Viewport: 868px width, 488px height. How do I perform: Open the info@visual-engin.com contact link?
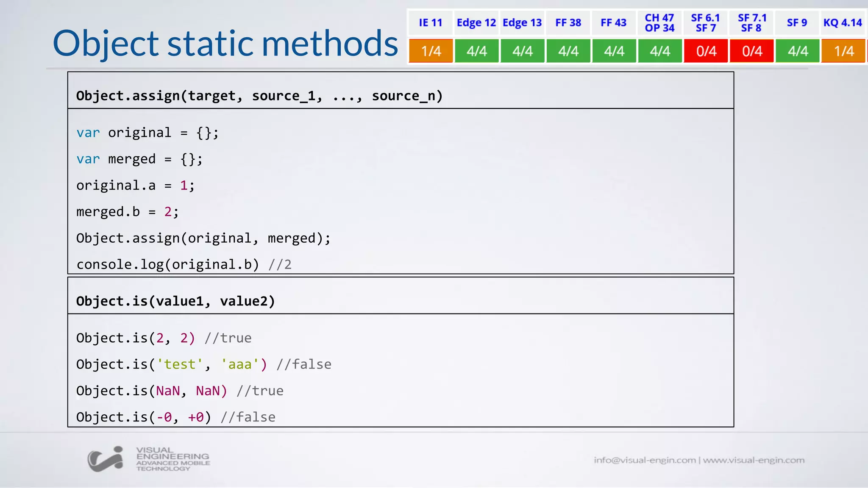(x=644, y=460)
